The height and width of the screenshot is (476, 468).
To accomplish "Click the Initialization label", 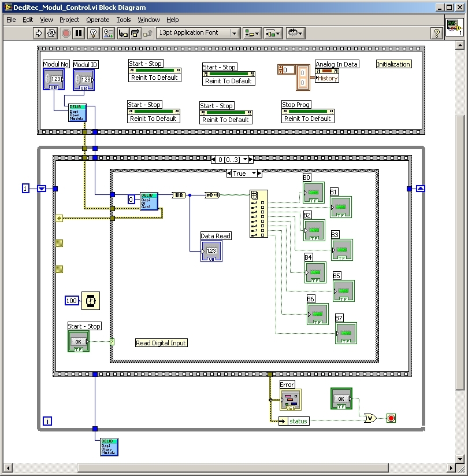I will coord(393,64).
